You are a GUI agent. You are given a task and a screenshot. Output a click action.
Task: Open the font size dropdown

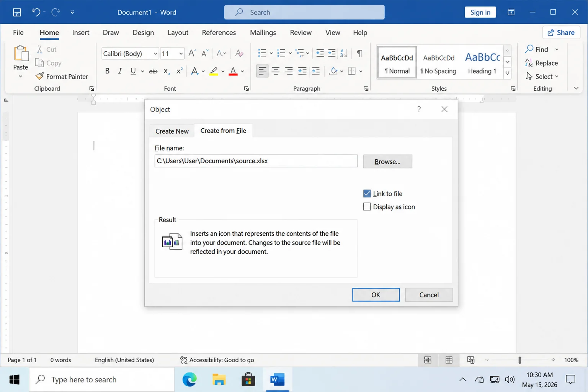181,54
